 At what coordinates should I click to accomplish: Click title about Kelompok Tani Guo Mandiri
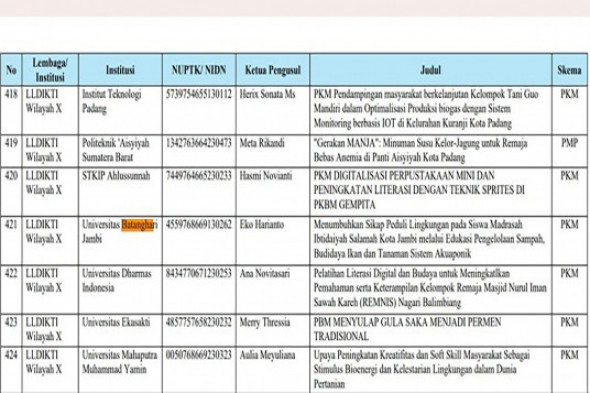pos(426,109)
